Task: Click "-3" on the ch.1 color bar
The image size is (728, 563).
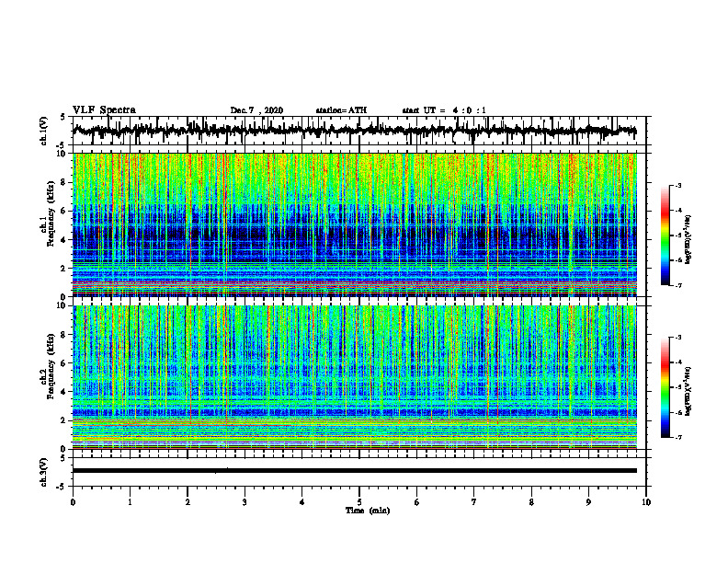Action: [677, 185]
